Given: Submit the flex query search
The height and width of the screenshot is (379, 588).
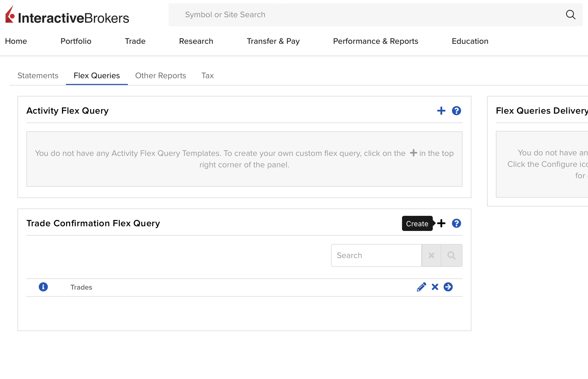Looking at the screenshot, I should coord(452,255).
